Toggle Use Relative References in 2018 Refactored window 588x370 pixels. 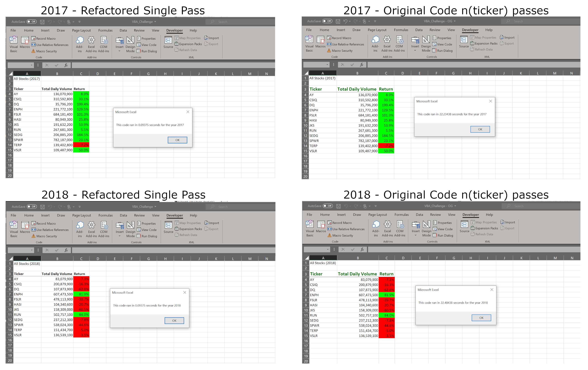(50, 230)
